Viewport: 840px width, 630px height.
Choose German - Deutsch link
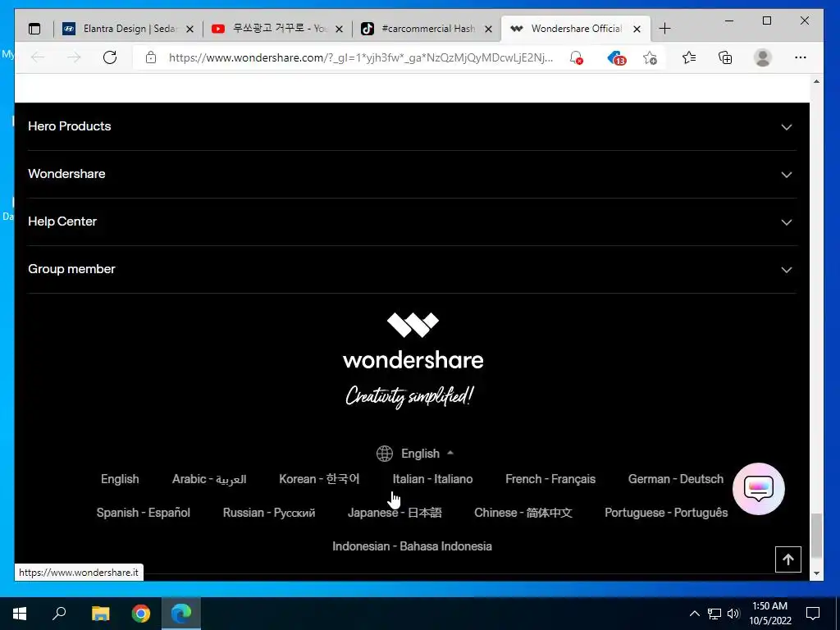[676, 479]
